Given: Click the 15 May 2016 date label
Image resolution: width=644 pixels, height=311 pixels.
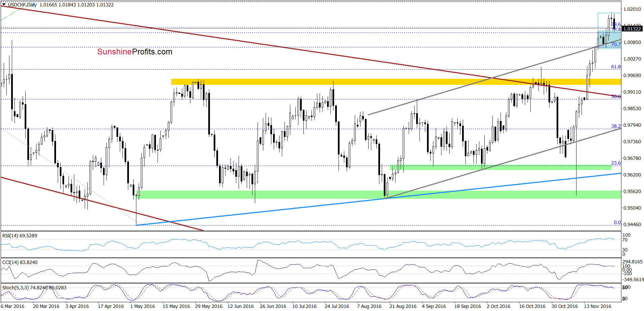Looking at the screenshot, I should 176,306.
